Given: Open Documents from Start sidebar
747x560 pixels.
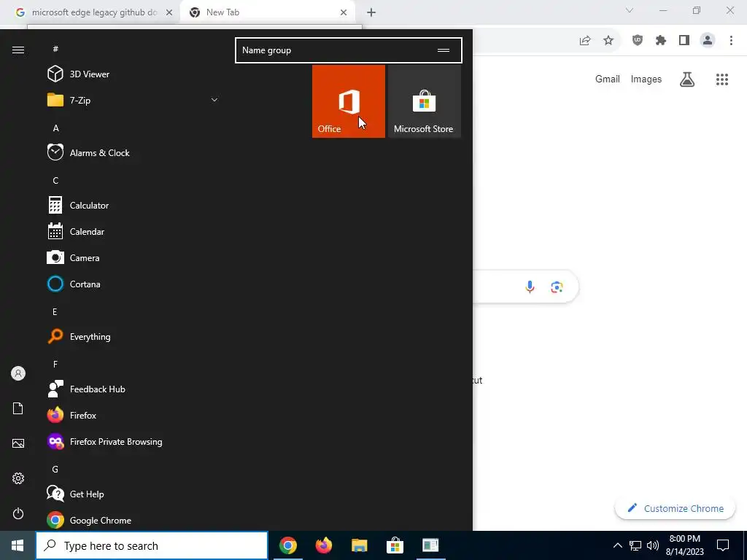Looking at the screenshot, I should click(x=18, y=408).
